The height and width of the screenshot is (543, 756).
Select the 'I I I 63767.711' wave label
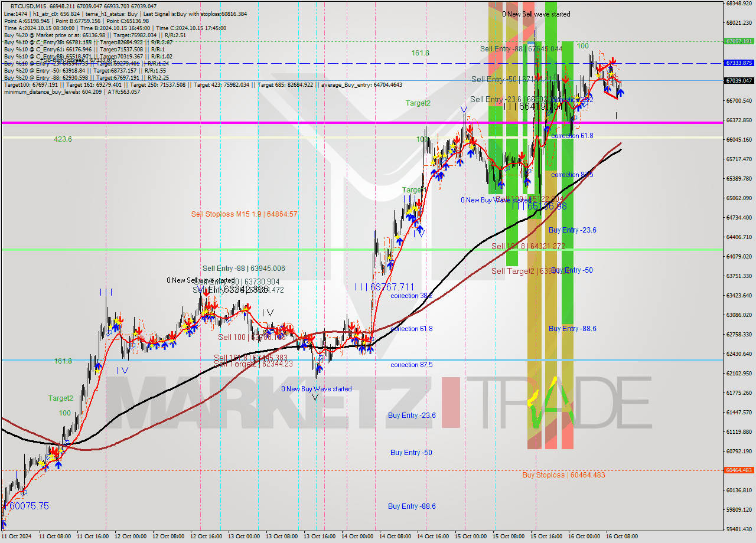384,287
